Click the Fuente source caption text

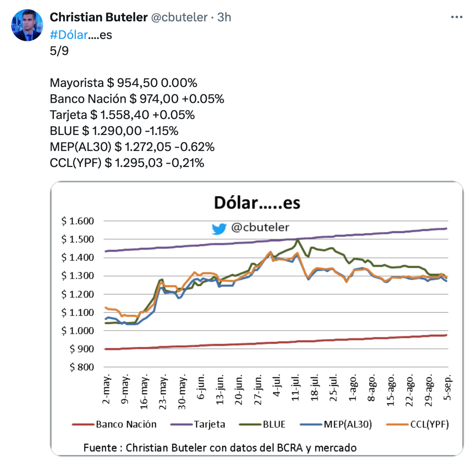(219, 448)
